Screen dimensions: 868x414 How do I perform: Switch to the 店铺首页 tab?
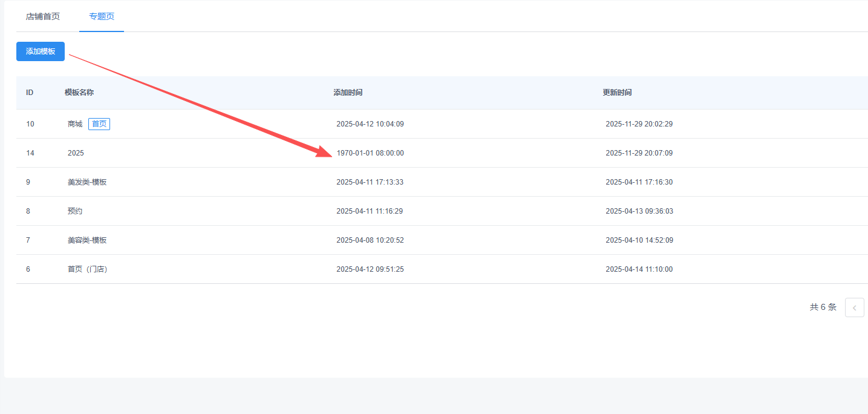[x=43, y=16]
